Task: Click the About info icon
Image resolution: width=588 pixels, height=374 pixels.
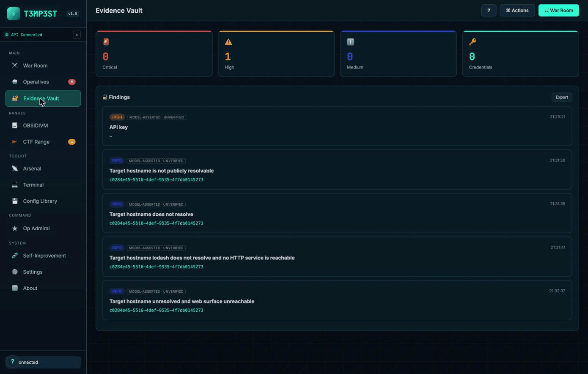Action: 15,288
